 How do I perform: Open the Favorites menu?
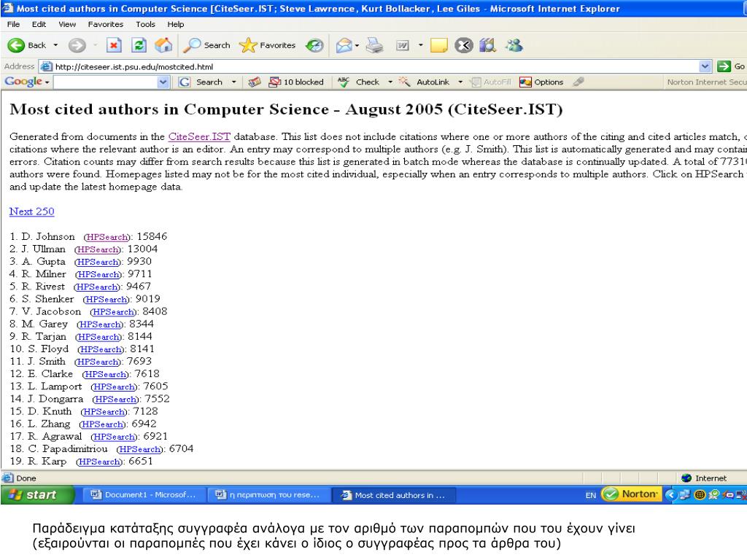(x=105, y=24)
